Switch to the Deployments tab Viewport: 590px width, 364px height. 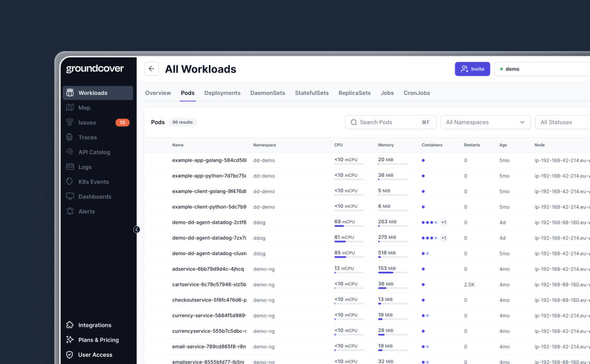pyautogui.click(x=222, y=93)
